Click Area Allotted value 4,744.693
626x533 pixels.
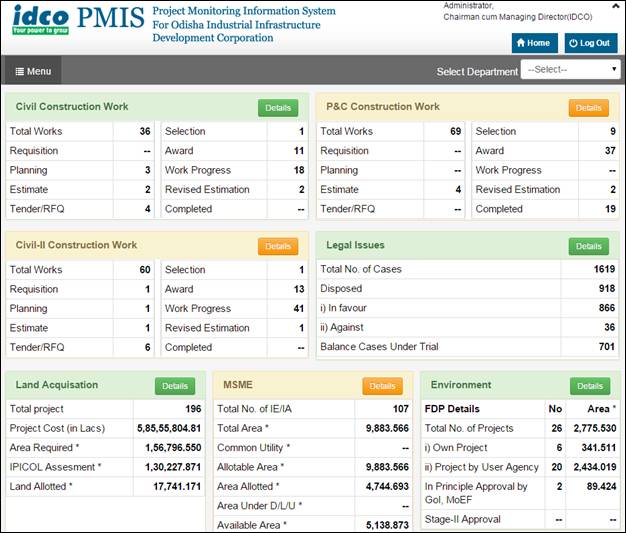(387, 486)
